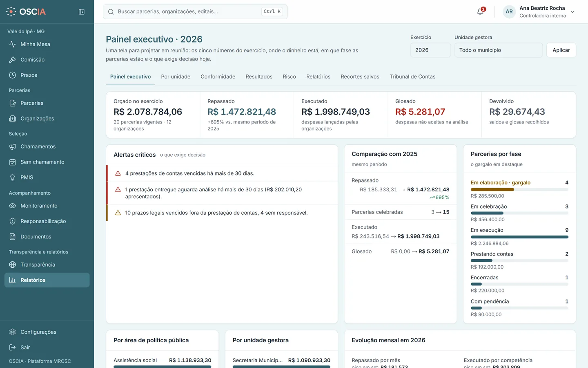Click the Devolvido summary card
Viewport: 588px width, 368px height.
(529, 115)
